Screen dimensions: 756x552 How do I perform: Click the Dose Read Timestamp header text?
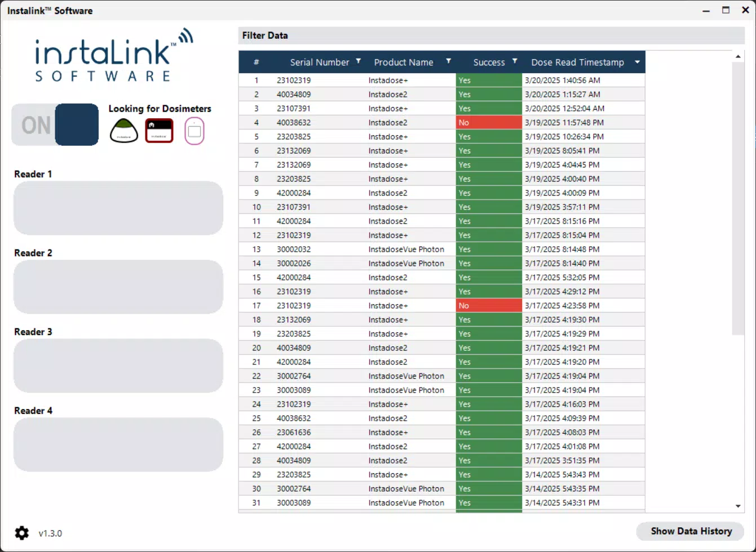pos(577,63)
